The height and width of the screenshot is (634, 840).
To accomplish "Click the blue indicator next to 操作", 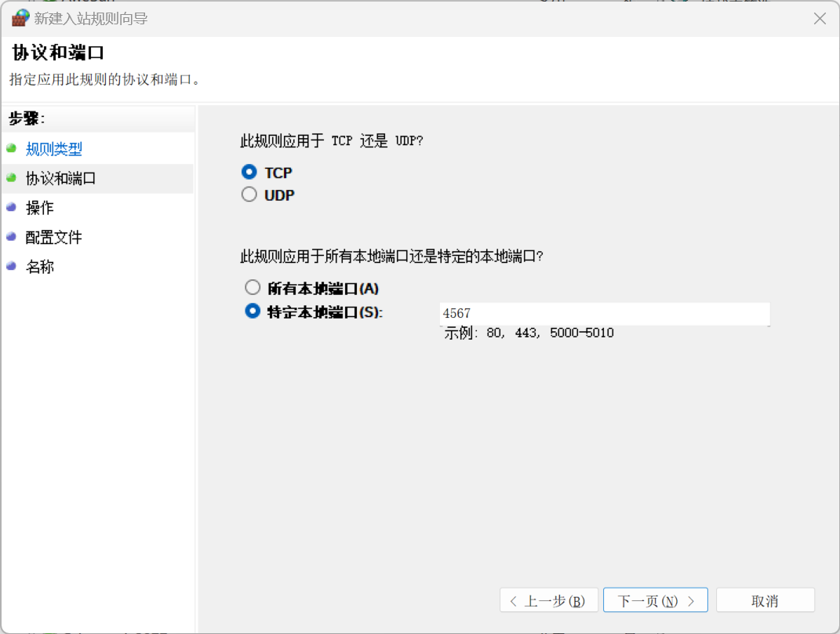I will click(x=11, y=207).
